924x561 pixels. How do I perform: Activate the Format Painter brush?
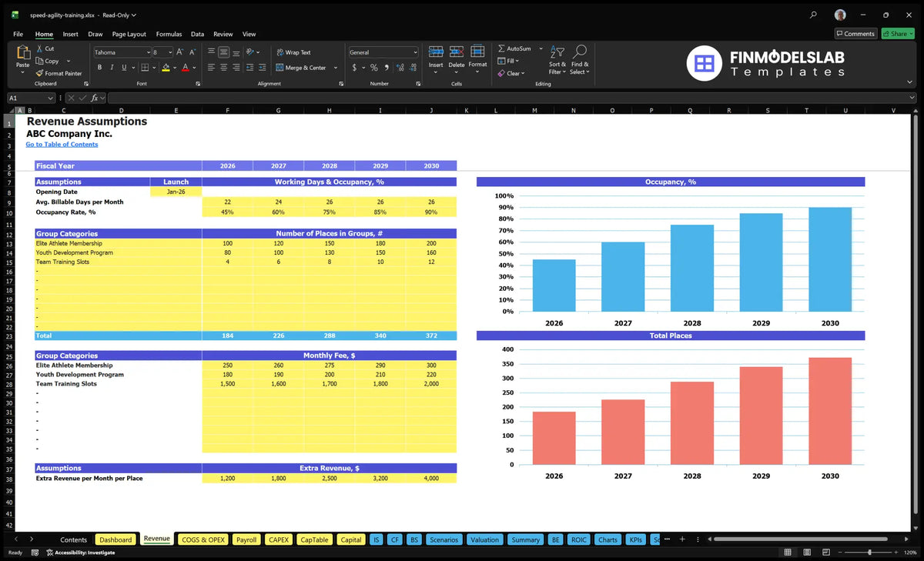coord(39,73)
